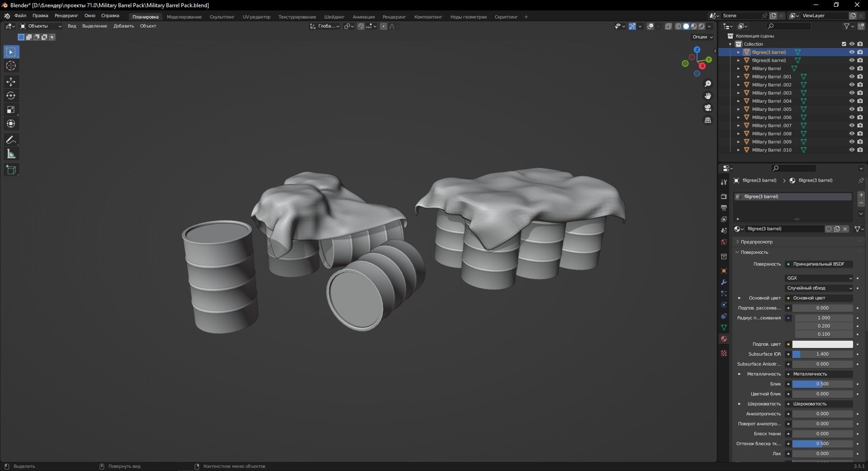Open the GGX distribution dropdown
This screenshot has height=471, width=868.
[x=819, y=278]
